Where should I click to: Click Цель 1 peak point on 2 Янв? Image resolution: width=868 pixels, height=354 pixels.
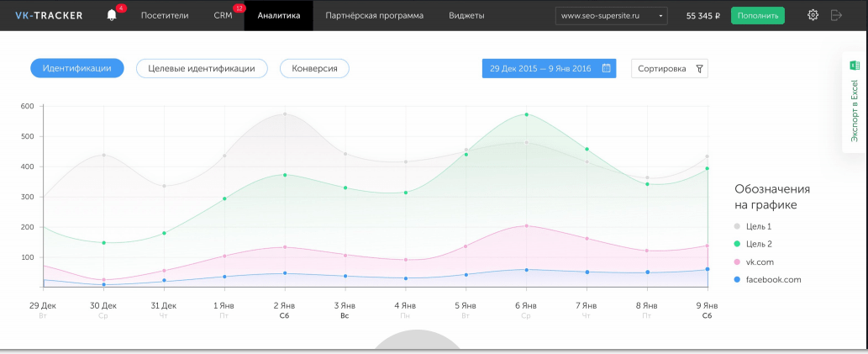tap(285, 114)
